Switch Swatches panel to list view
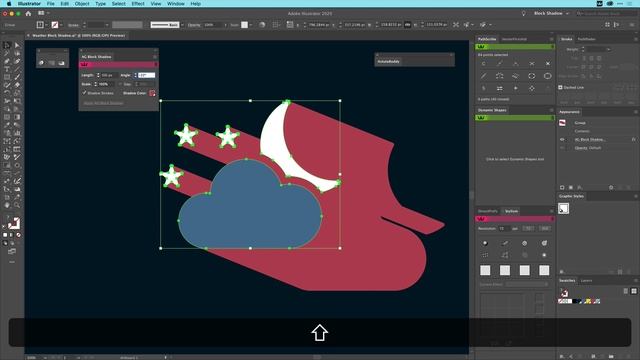Image resolution: width=640 pixels, height=360 pixels. (x=625, y=291)
